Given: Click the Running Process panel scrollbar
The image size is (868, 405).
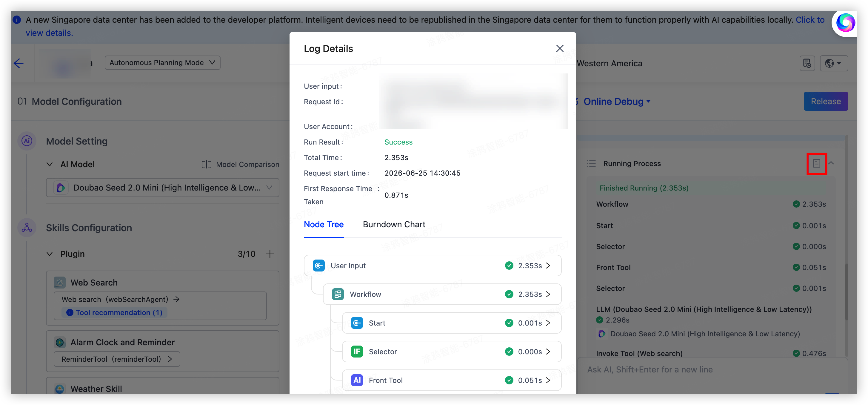Looking at the screenshot, I should 846,292.
